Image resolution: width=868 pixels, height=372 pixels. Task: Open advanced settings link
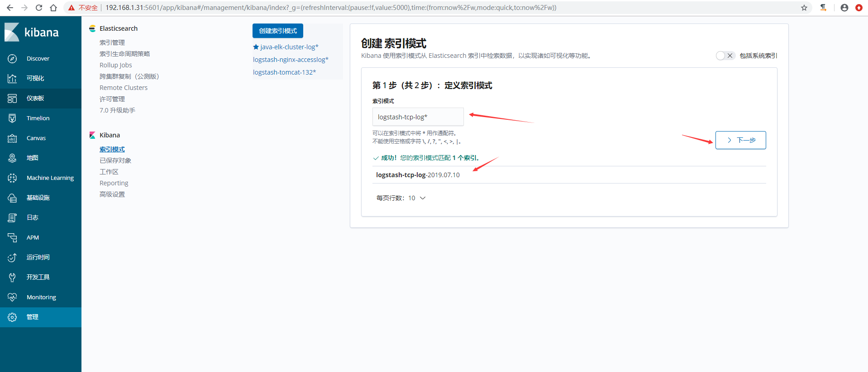tap(112, 194)
